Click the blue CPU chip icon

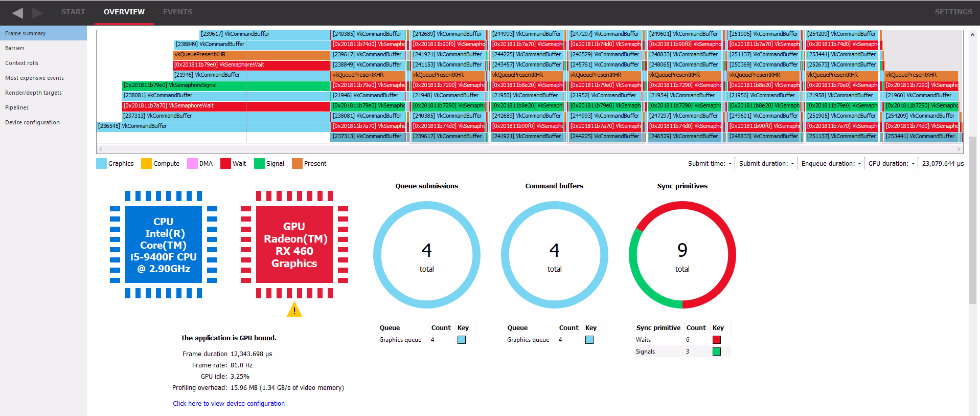pyautogui.click(x=164, y=245)
